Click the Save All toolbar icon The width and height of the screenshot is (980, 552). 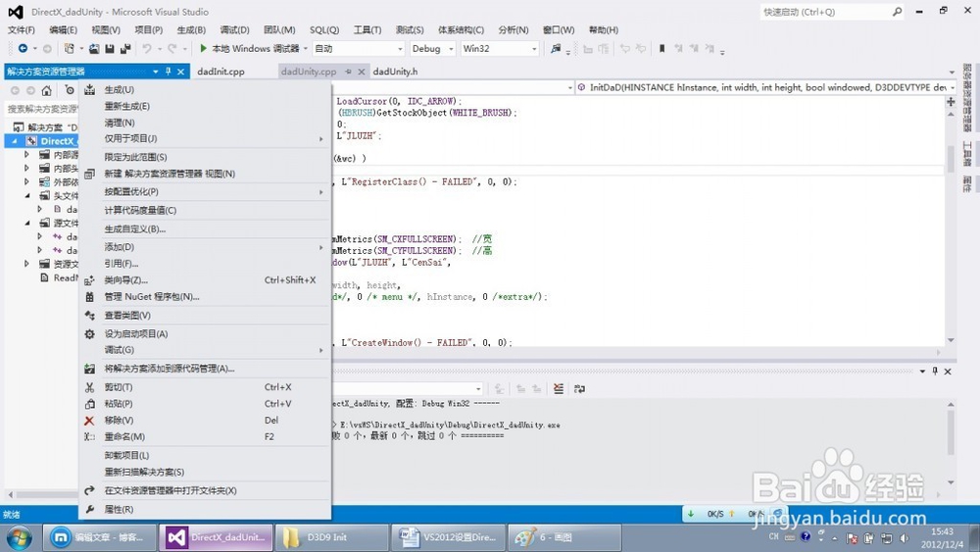click(x=125, y=48)
